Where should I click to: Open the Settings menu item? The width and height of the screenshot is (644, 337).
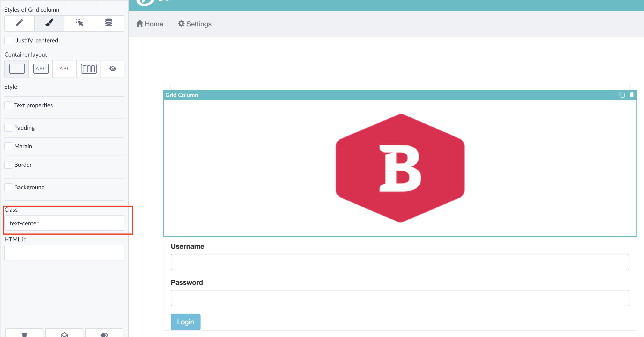[x=194, y=24]
